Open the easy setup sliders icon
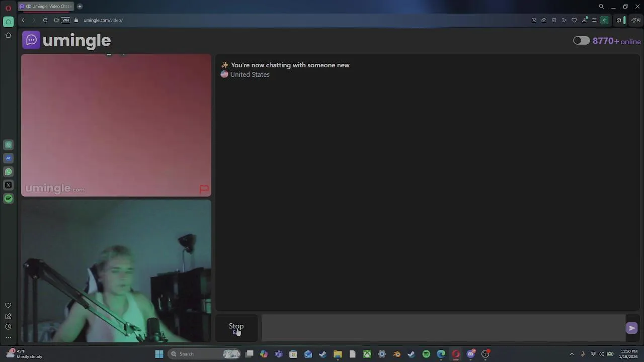The image size is (644, 362). coord(594,20)
